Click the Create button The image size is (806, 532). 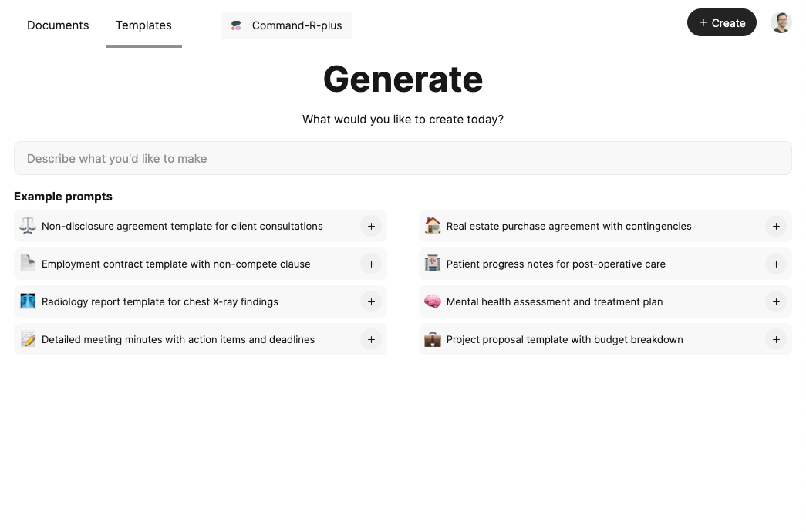[721, 23]
